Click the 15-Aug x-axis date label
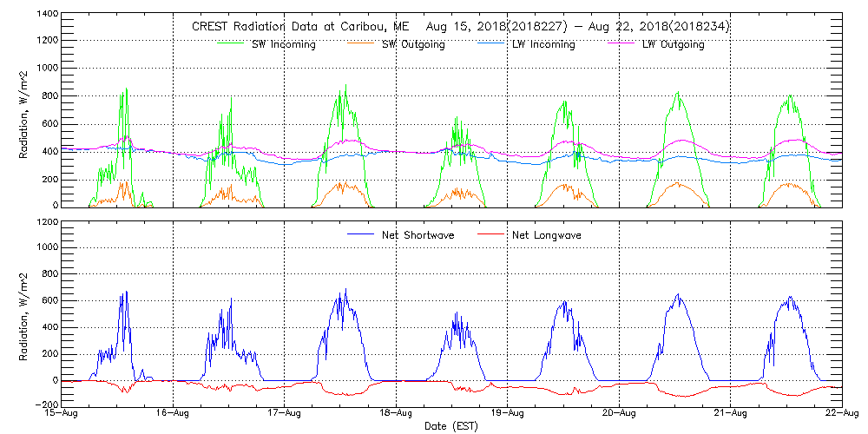Viewport: 868px width, 434px height. point(63,414)
